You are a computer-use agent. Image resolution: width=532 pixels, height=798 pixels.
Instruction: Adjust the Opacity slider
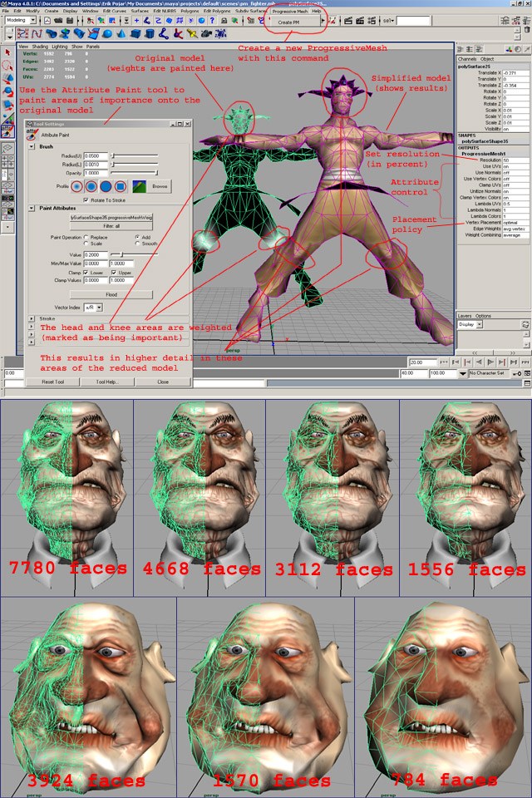click(x=135, y=173)
